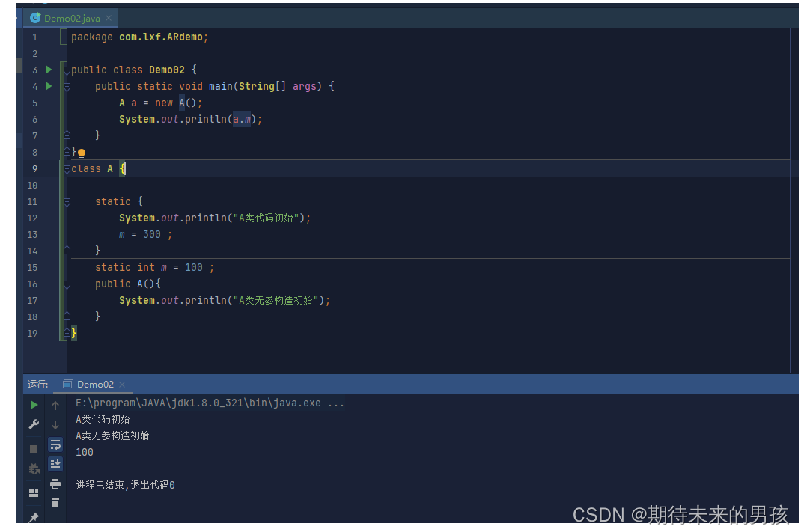The height and width of the screenshot is (532, 801).
Task: Collapse class A fold marker on line 9
Action: (67, 168)
